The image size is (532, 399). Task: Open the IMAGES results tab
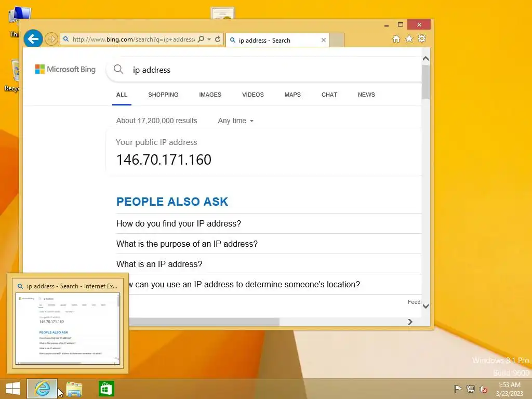click(210, 95)
